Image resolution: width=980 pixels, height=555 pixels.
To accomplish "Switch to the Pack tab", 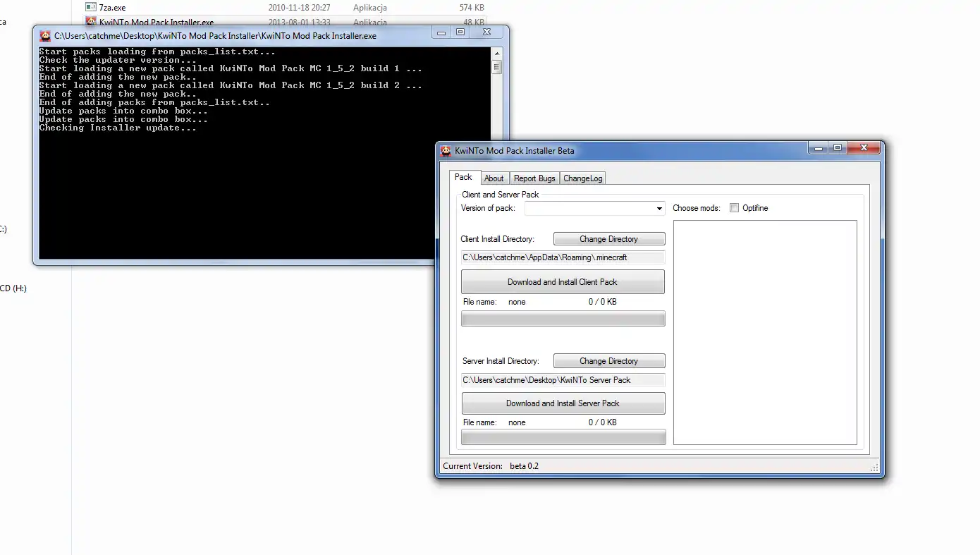I will (464, 177).
